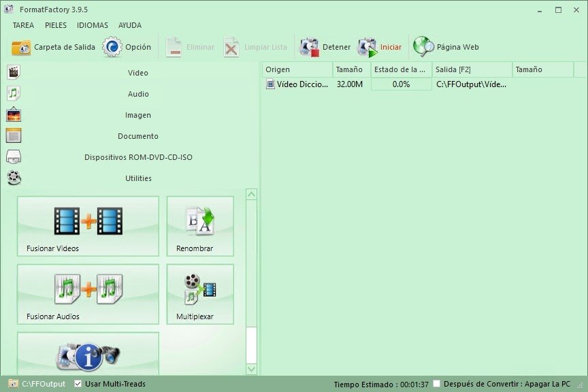Sort by the first Tamaño column header
The image size is (588, 392).
(352, 69)
